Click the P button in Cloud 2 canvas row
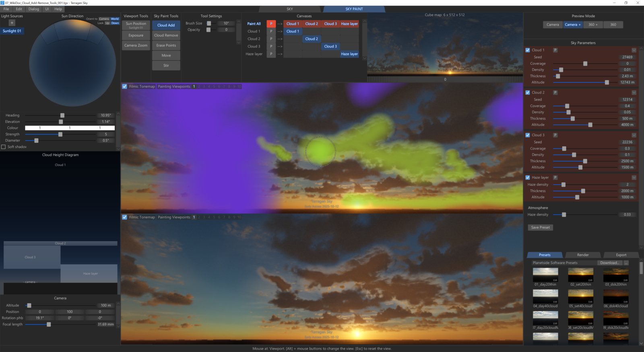 pyautogui.click(x=271, y=39)
